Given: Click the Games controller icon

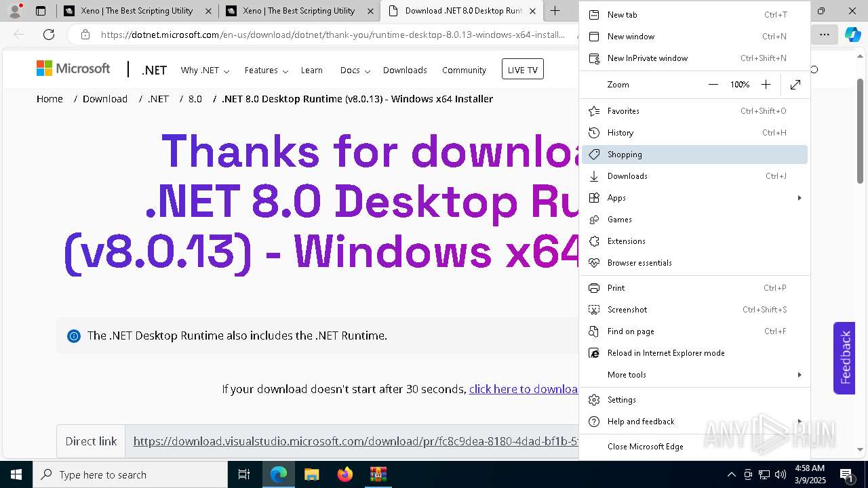Looking at the screenshot, I should tap(594, 220).
